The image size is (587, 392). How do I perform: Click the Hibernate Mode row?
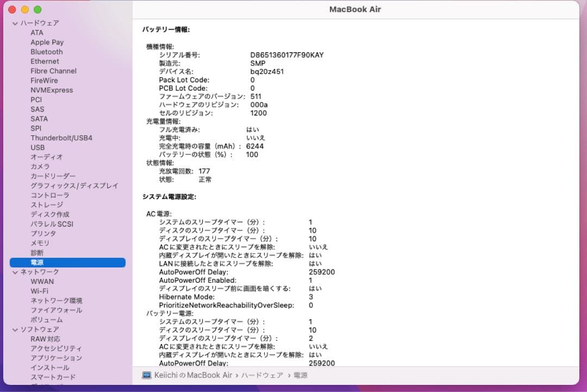[x=236, y=297]
